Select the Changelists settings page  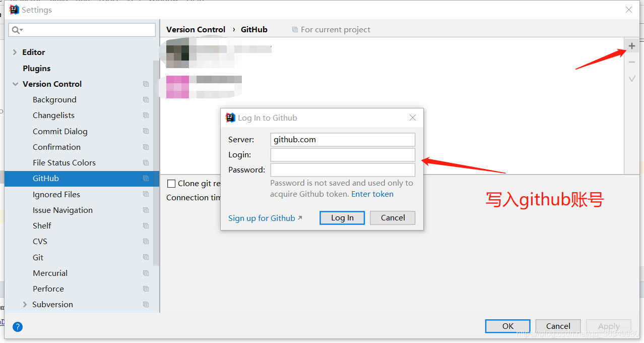(x=53, y=116)
